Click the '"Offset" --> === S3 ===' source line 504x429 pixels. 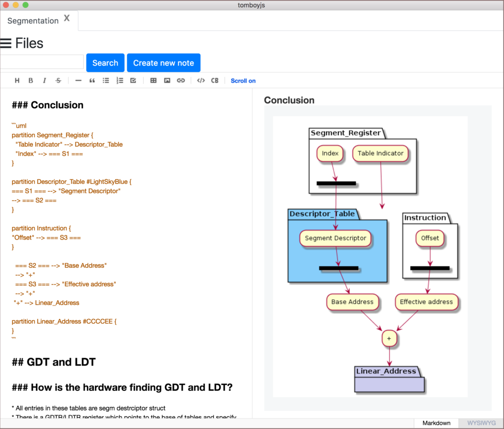46,238
